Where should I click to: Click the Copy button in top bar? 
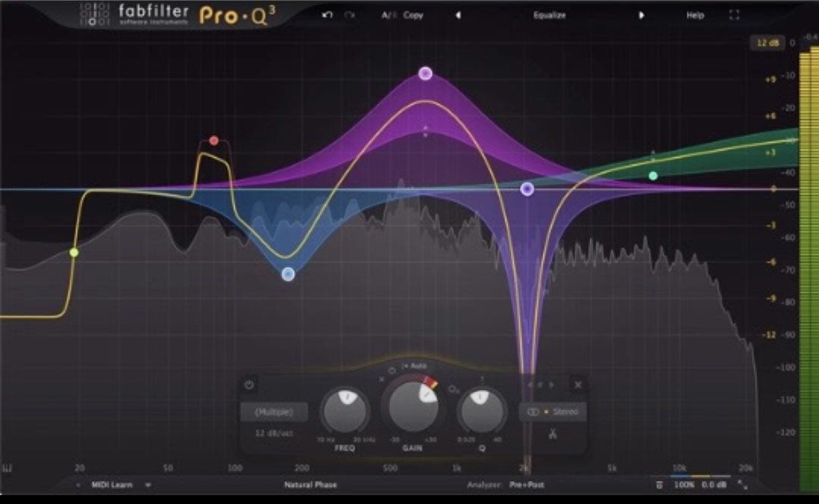click(x=413, y=15)
